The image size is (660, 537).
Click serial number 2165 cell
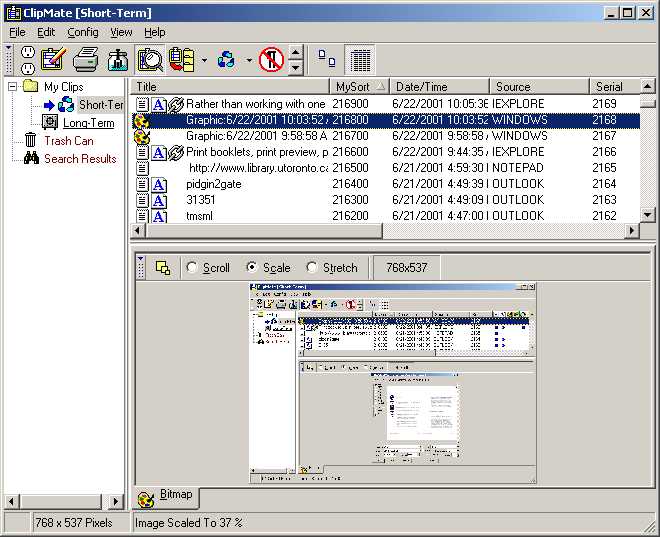(604, 168)
